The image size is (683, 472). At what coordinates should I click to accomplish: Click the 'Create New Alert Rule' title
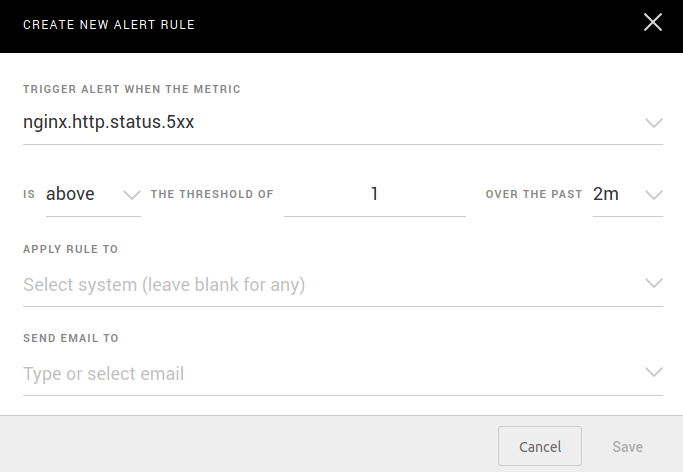(109, 24)
